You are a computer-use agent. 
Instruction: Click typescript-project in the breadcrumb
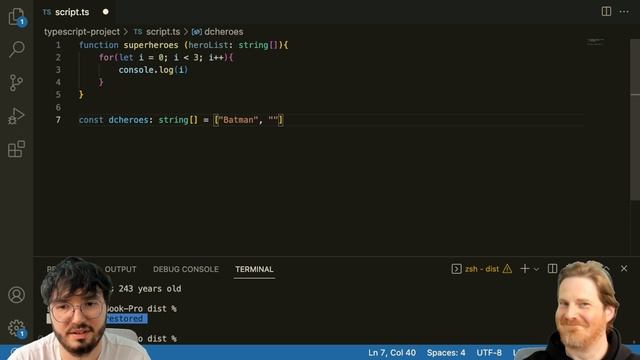tap(82, 32)
